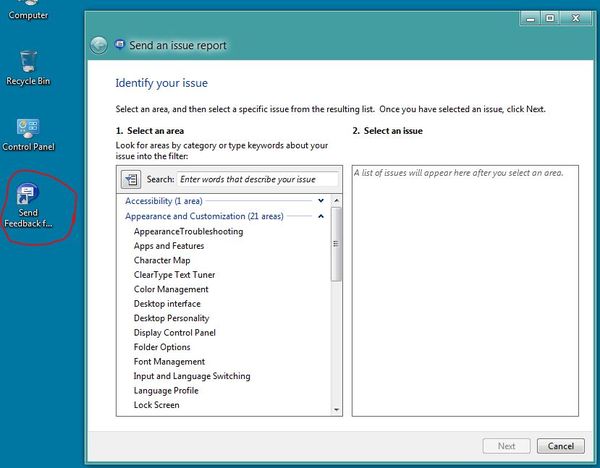Click the area list scrollbar thumb
Screen dimensions: 600x468
point(337,245)
